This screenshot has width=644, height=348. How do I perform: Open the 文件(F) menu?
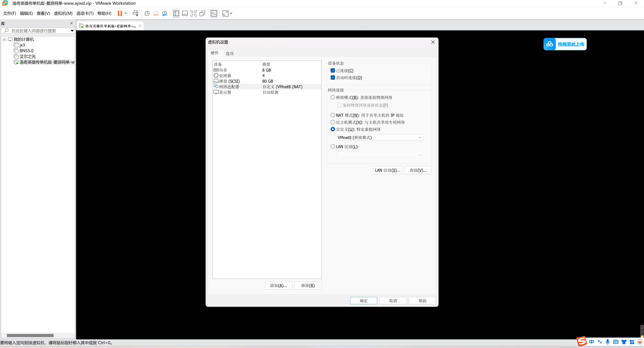point(10,13)
